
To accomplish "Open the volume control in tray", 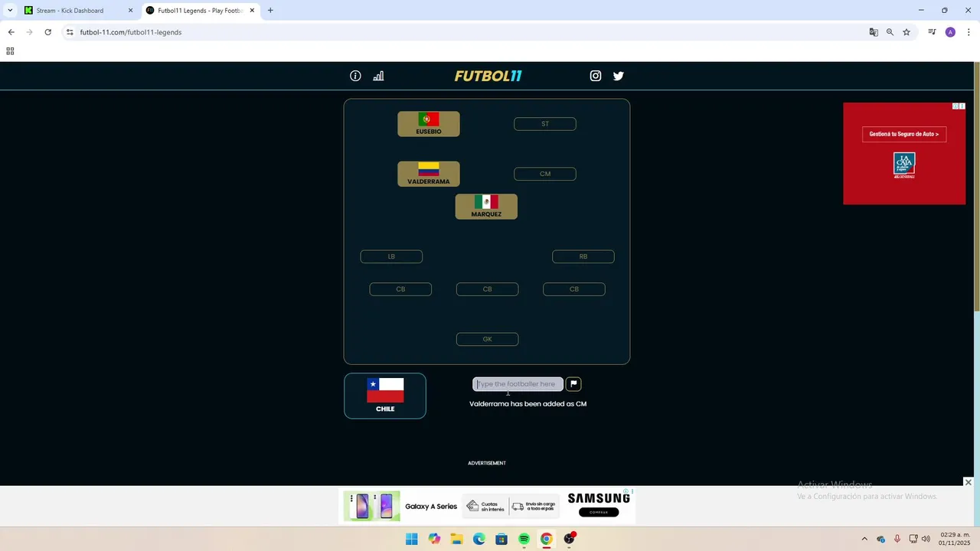I will 926,539.
